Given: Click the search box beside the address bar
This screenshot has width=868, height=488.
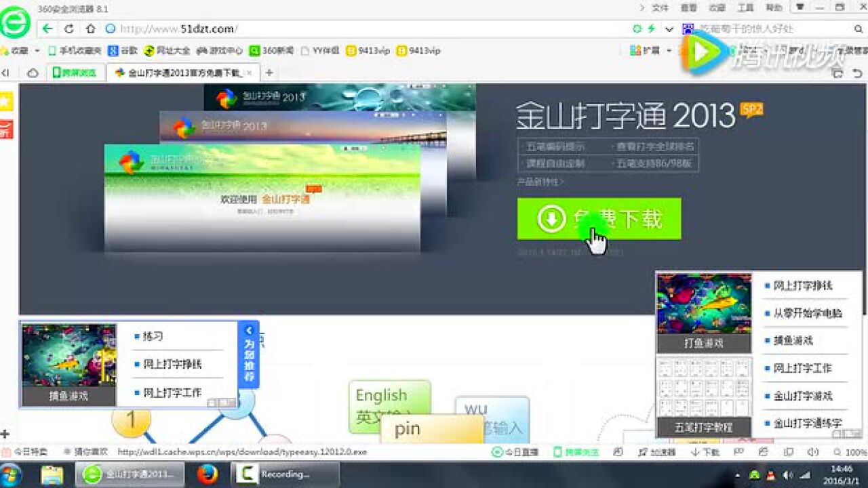Looking at the screenshot, I should (773, 28).
